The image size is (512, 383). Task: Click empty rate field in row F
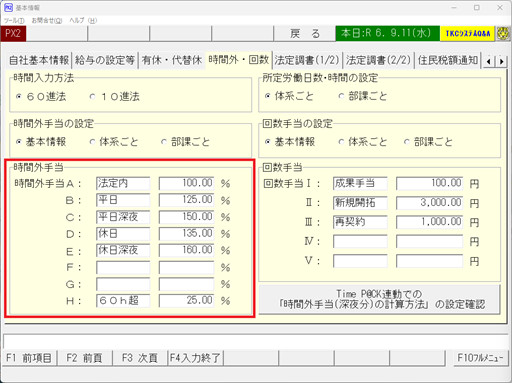[x=187, y=267]
